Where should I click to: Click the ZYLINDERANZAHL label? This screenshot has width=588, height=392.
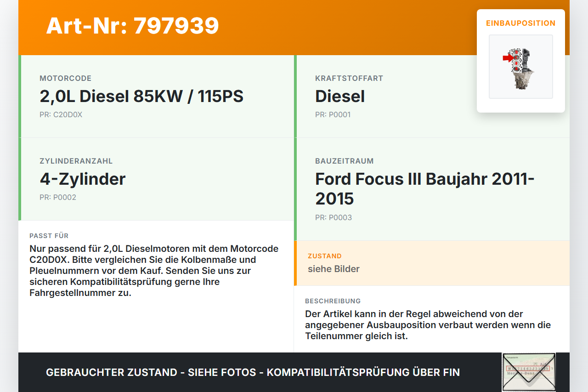tap(76, 161)
